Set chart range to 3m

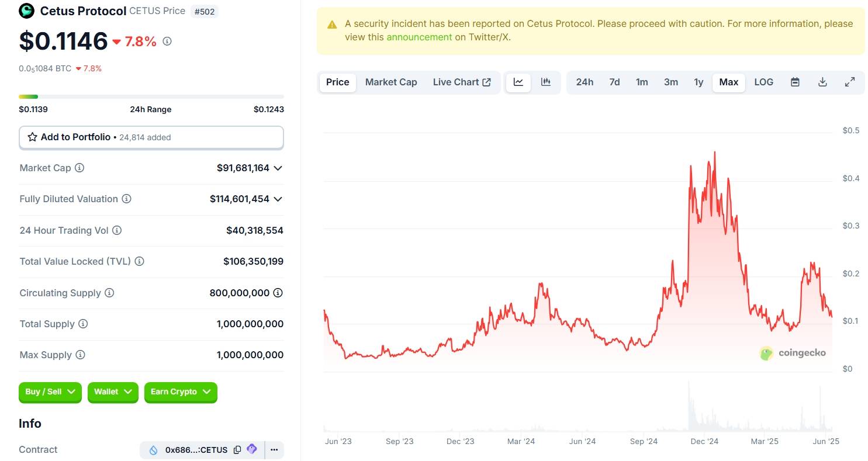(671, 82)
